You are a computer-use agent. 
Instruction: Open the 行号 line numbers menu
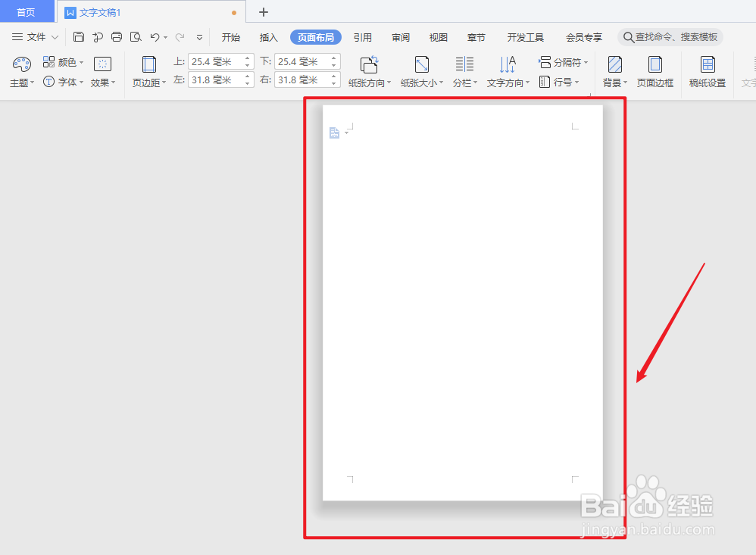559,82
